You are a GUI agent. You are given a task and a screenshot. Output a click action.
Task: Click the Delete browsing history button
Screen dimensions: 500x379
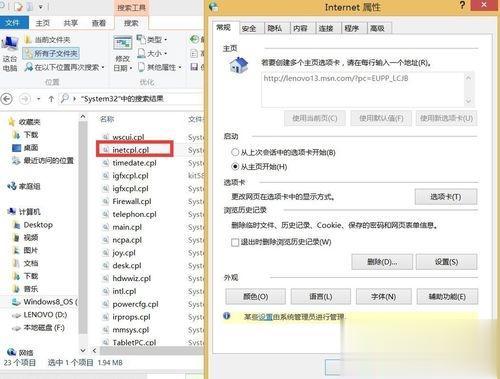point(382,262)
